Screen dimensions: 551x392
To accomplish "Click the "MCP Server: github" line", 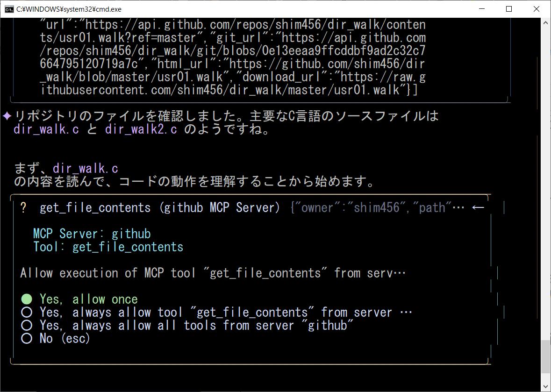I will [x=92, y=234].
